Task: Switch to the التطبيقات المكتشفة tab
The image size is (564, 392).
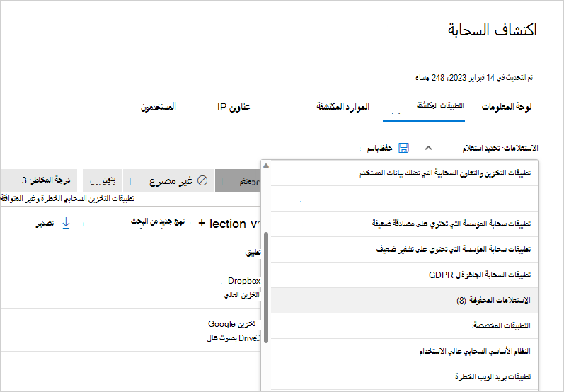Action: (440, 105)
